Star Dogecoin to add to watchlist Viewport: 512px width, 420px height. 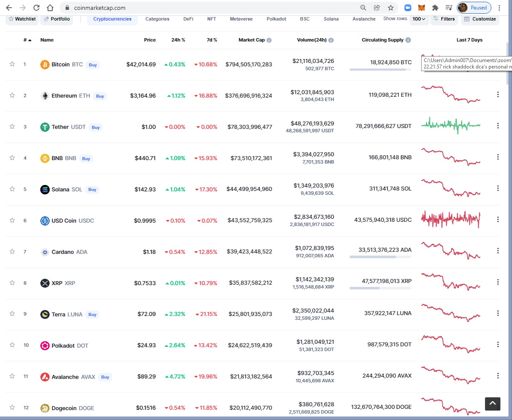tap(12, 407)
